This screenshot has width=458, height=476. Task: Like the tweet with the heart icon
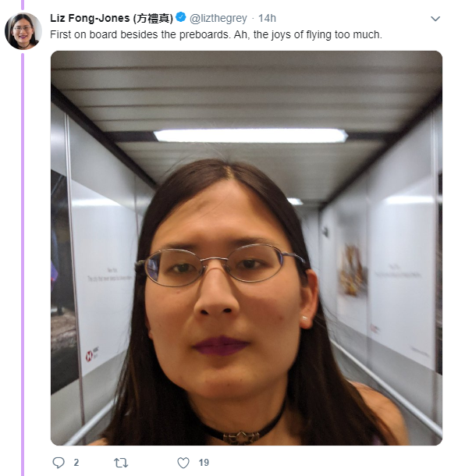(183, 463)
